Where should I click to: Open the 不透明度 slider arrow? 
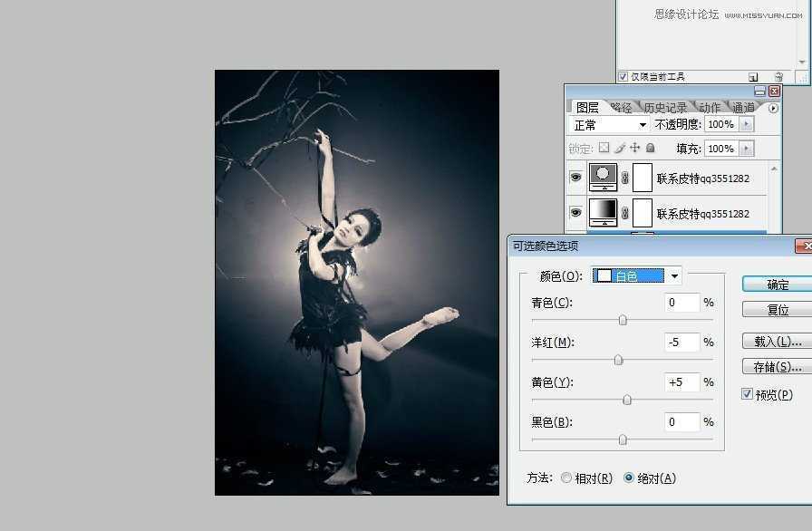(x=746, y=124)
